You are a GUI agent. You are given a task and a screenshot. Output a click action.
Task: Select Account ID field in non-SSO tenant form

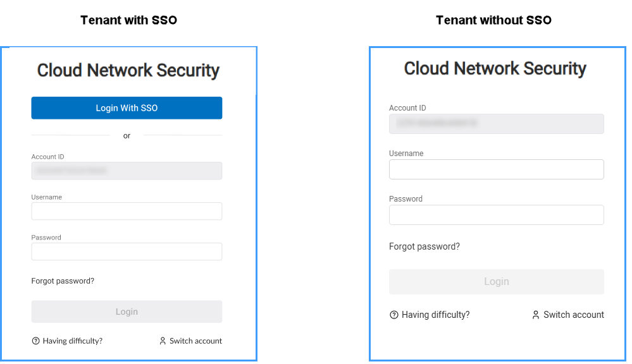pyautogui.click(x=496, y=124)
